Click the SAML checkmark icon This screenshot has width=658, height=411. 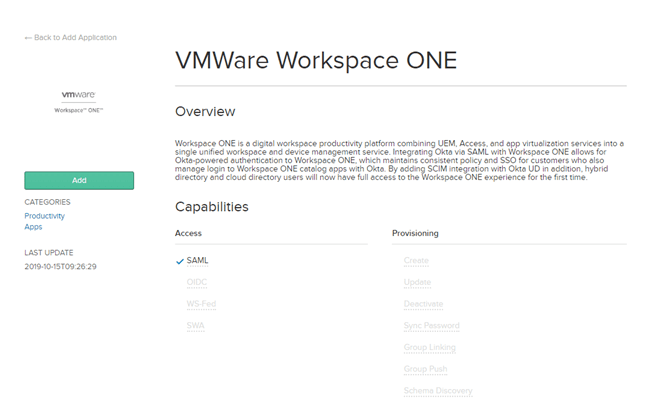pos(180,261)
